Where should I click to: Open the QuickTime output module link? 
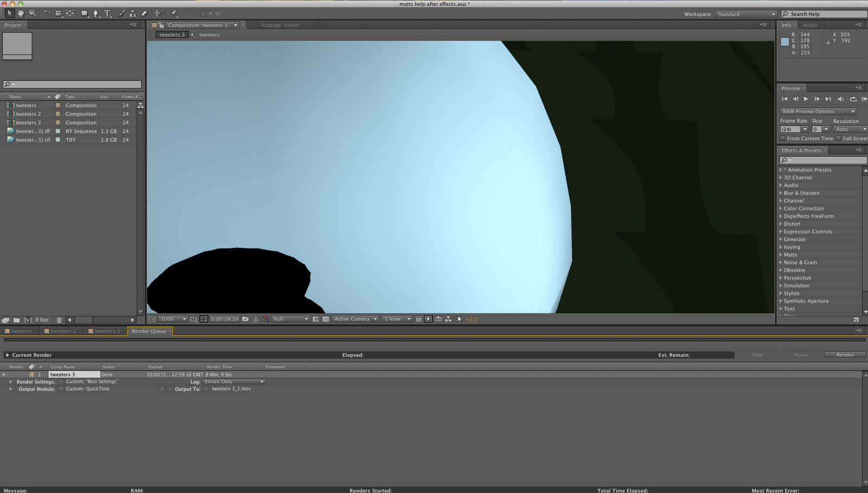[x=88, y=389]
